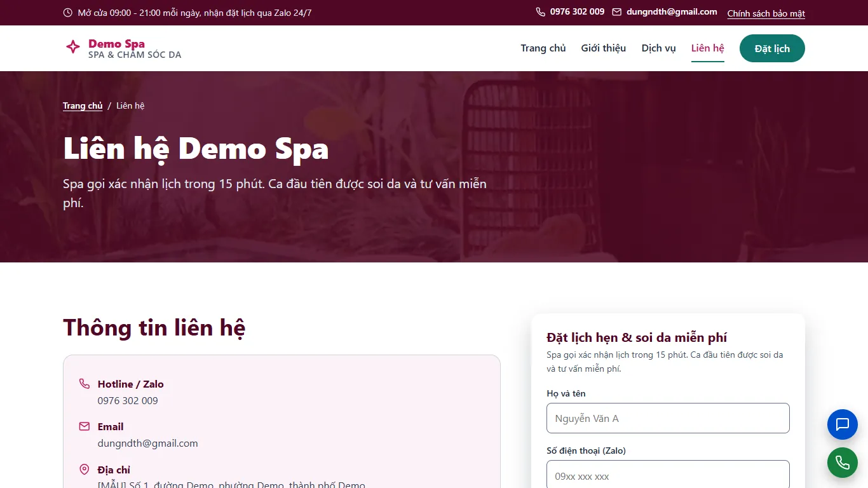Open the Chính sách bảo mật link

766,13
